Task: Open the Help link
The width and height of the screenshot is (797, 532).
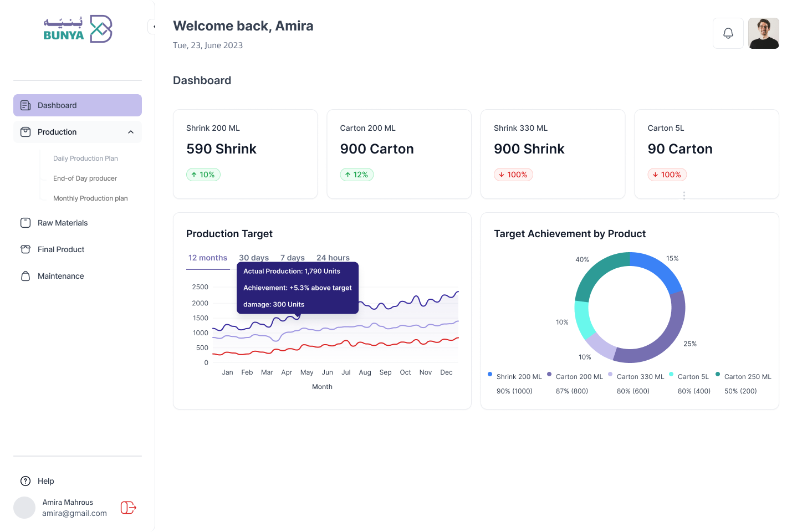Action: (46, 481)
